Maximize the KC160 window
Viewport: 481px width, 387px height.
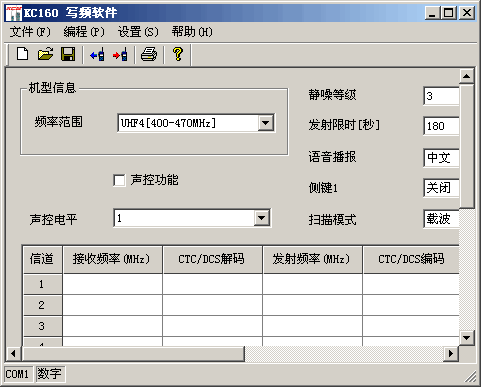[x=449, y=13]
